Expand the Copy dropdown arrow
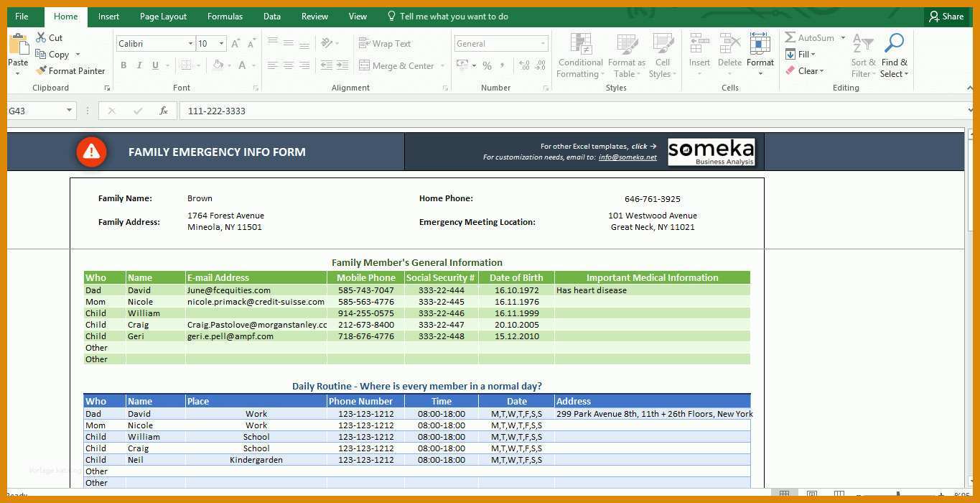The height and width of the screenshot is (503, 980). [x=78, y=55]
